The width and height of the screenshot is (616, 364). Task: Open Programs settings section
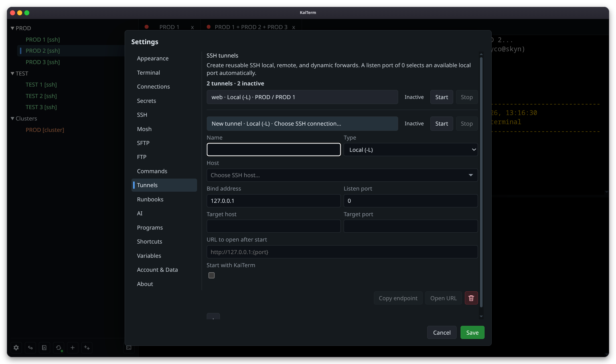click(164, 228)
